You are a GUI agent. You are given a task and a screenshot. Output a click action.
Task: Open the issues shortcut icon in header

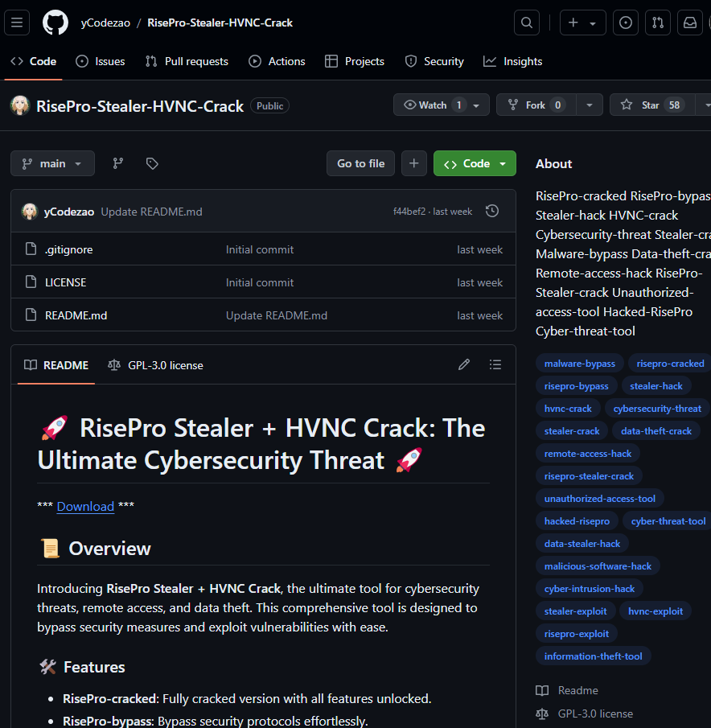pyautogui.click(x=626, y=23)
